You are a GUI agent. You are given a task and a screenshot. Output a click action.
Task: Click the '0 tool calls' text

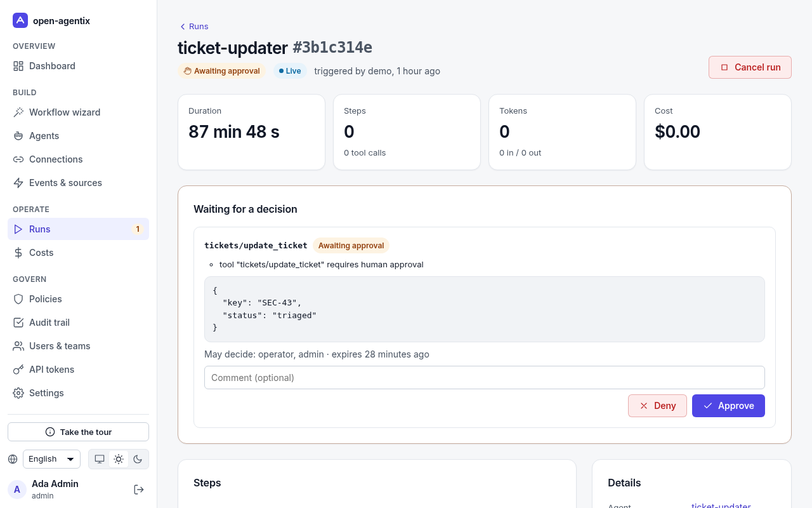point(365,153)
